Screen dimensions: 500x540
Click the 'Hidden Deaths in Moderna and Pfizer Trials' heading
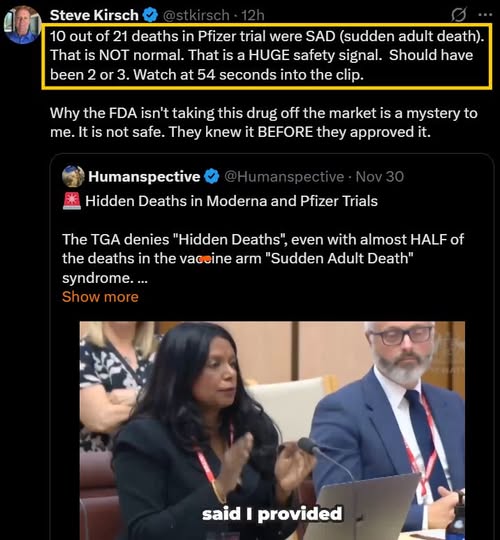pyautogui.click(x=231, y=201)
